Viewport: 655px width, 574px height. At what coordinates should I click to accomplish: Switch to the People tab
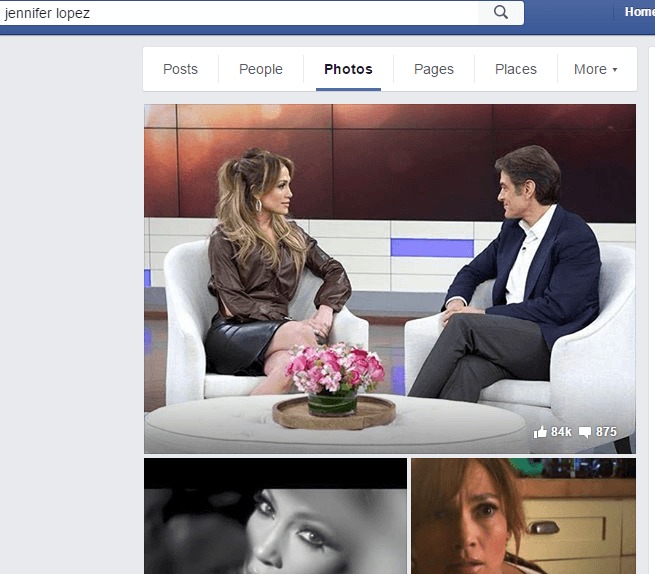point(261,69)
